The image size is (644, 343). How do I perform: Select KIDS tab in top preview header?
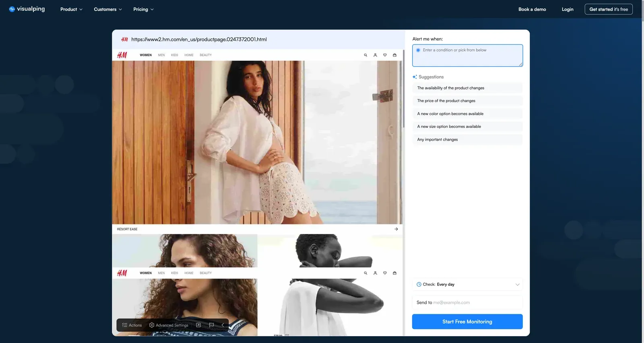click(174, 55)
